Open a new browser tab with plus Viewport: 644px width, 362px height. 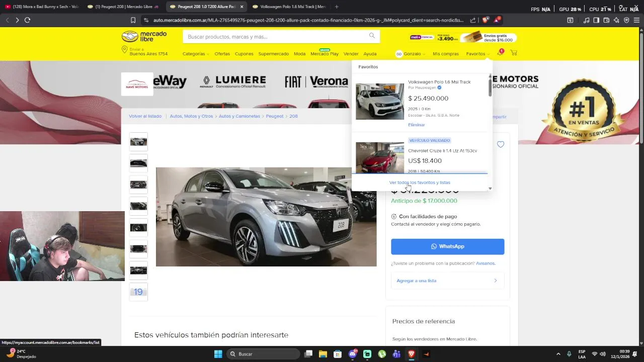point(337,7)
